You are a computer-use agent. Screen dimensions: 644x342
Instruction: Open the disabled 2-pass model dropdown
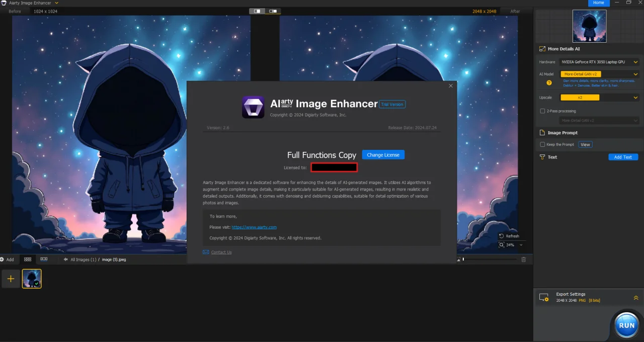coord(600,121)
